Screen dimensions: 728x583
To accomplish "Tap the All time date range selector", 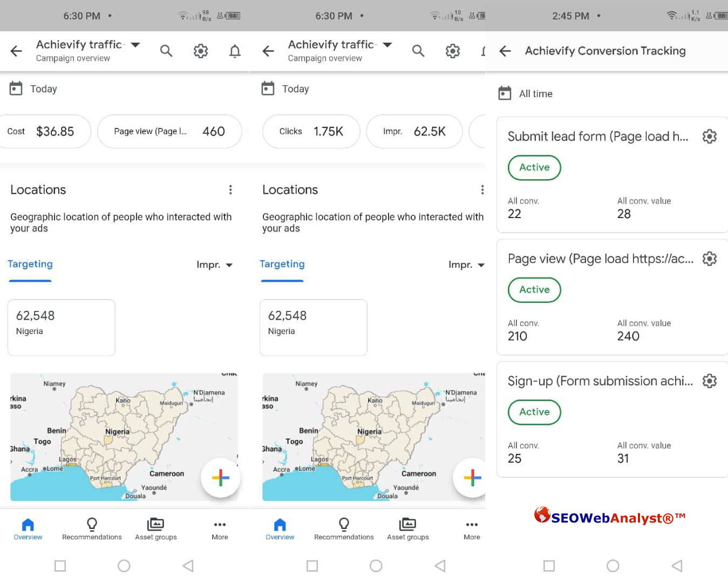I will click(526, 93).
